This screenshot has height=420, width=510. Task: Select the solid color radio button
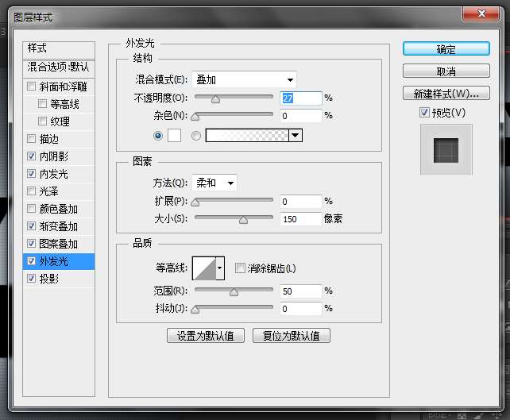pyautogui.click(x=158, y=136)
